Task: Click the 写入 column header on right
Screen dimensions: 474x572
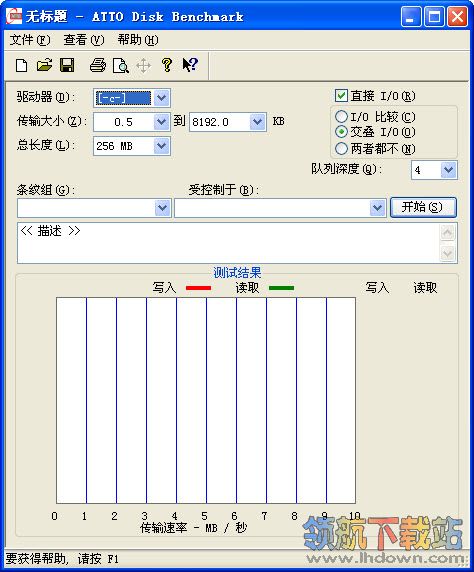Action: click(377, 287)
